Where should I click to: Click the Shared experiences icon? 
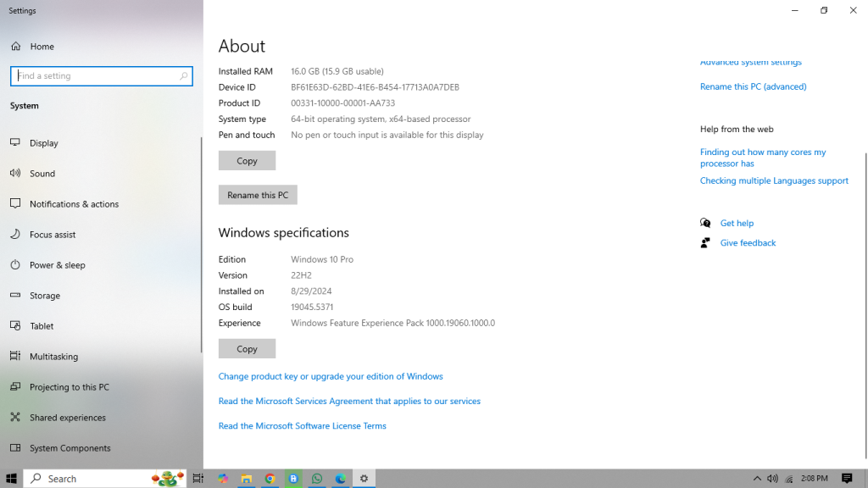coord(15,417)
